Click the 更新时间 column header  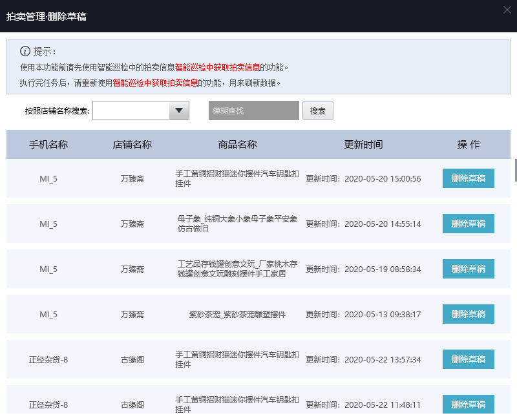tap(363, 144)
